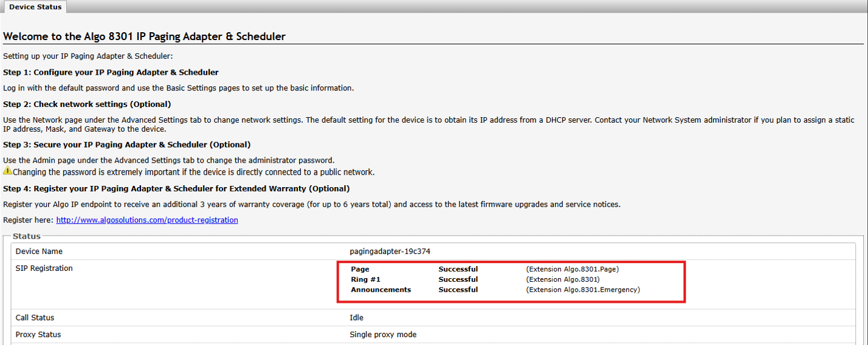This screenshot has height=345, width=868.
Task: Select the text '(Extension Algo.8301)'
Action: click(x=563, y=279)
